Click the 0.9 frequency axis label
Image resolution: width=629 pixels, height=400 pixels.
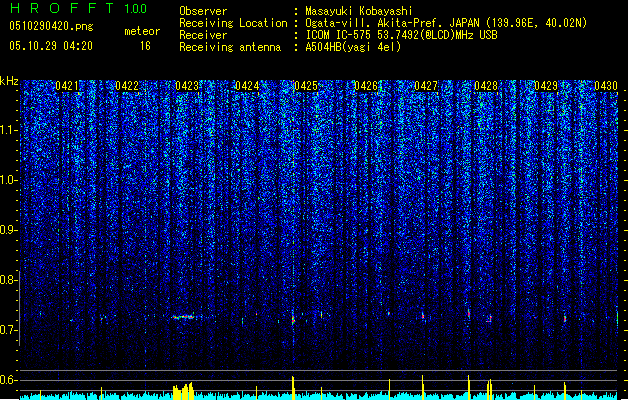click(x=8, y=230)
